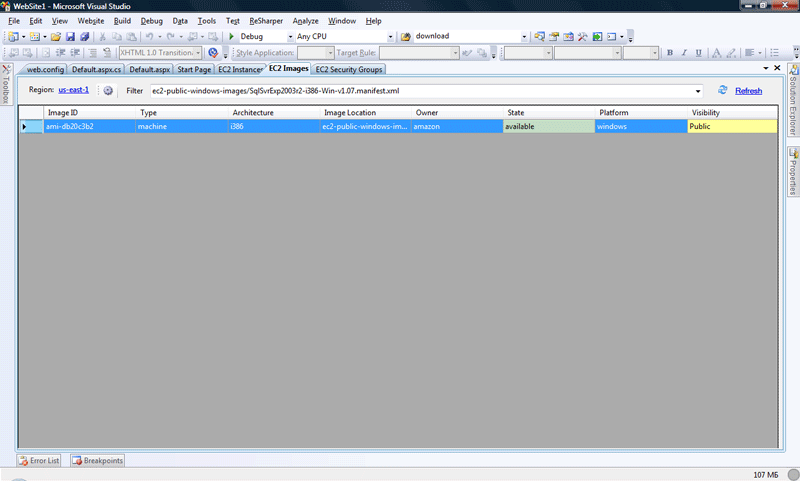This screenshot has height=481, width=800.
Task: Expand the Toolbox side panel
Action: click(6, 85)
